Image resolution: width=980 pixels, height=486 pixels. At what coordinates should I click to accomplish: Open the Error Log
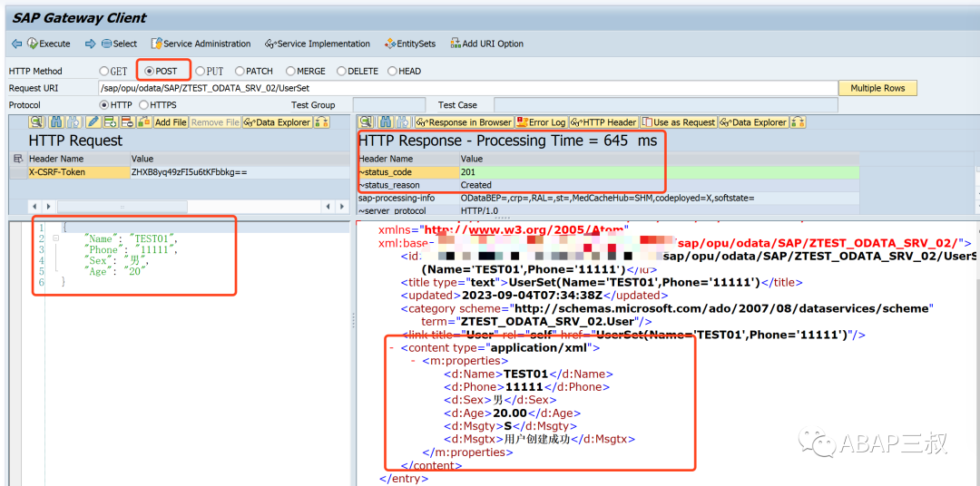tap(541, 122)
